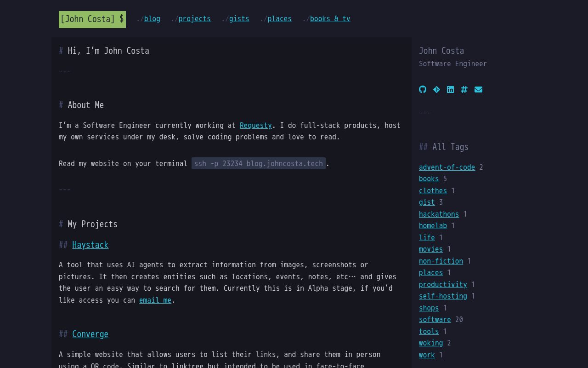Open the gists nav link
The width and height of the screenshot is (588, 368).
tap(239, 19)
